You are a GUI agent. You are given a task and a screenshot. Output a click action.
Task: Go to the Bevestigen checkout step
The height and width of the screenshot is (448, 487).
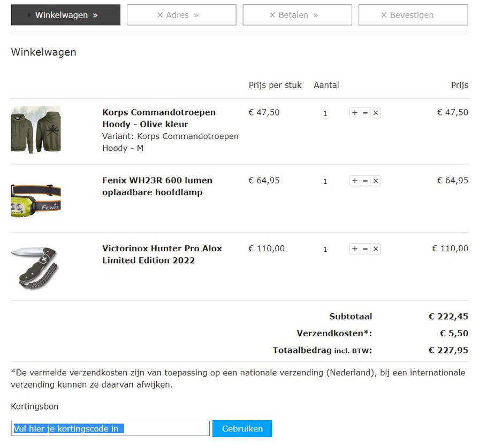click(x=413, y=15)
